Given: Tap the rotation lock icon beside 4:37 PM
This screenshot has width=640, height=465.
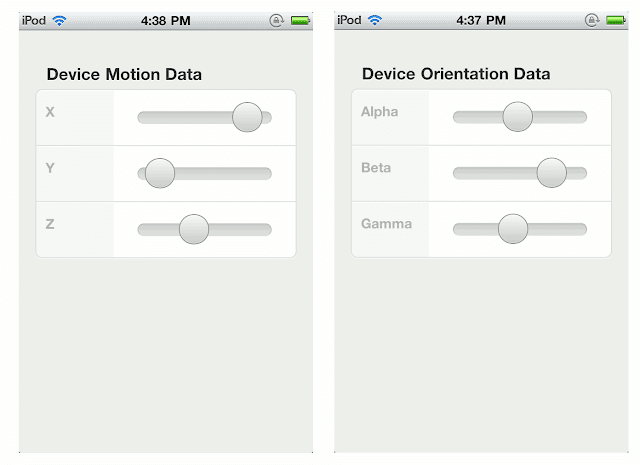Looking at the screenshot, I should [592, 19].
